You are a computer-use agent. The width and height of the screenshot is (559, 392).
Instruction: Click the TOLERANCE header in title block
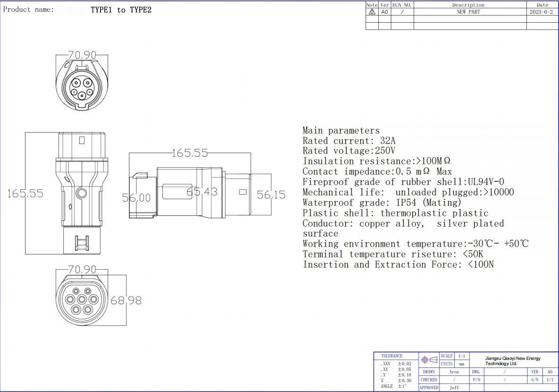[x=392, y=356]
